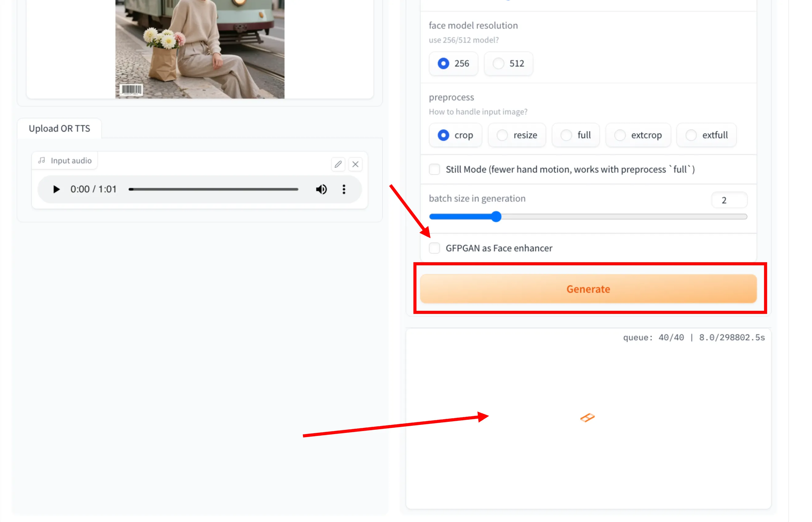Image resolution: width=812 pixels, height=522 pixels.
Task: Select extfull preprocess mode
Action: (691, 135)
